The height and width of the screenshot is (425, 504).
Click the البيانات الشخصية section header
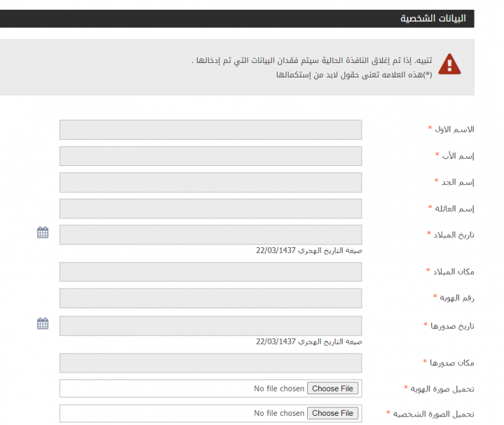[237, 18]
